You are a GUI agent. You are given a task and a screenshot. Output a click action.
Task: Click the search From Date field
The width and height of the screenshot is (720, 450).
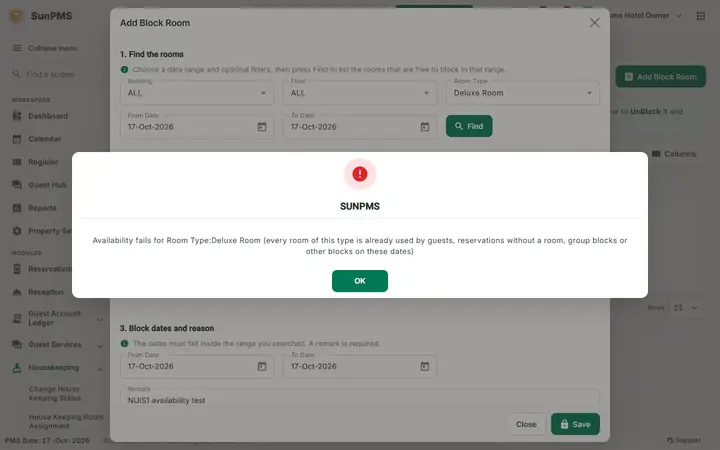(197, 127)
